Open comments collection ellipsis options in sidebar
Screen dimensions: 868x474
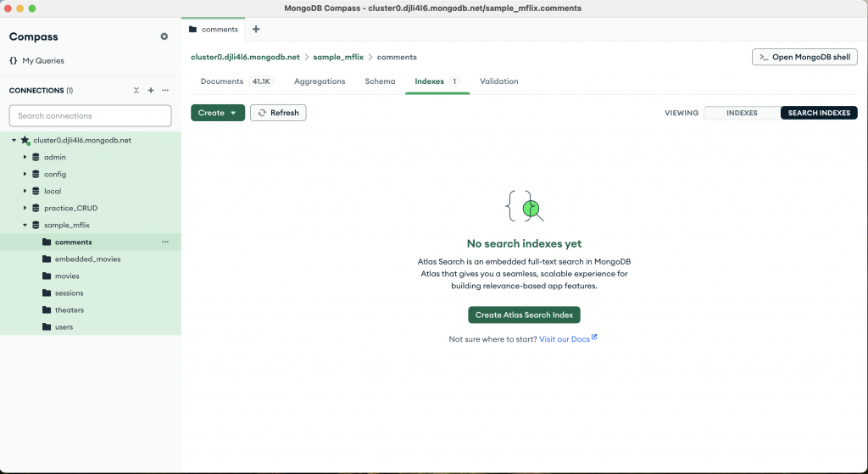click(x=165, y=242)
